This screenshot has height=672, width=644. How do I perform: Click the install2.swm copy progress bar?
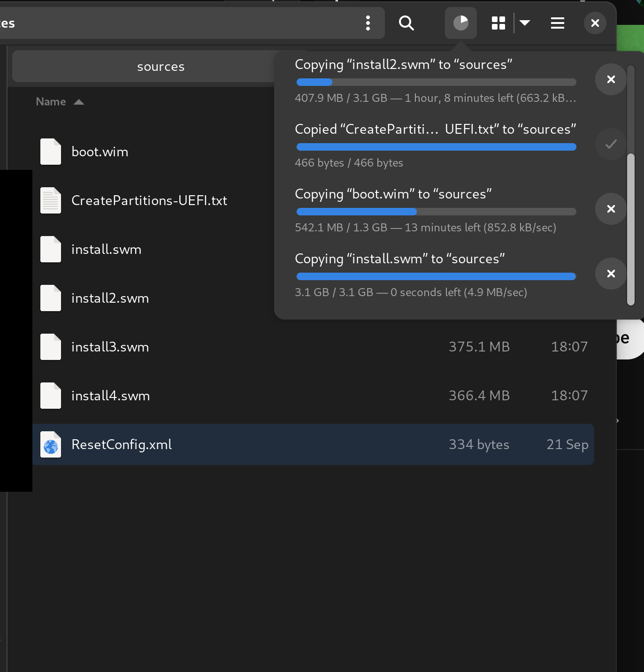(x=437, y=82)
